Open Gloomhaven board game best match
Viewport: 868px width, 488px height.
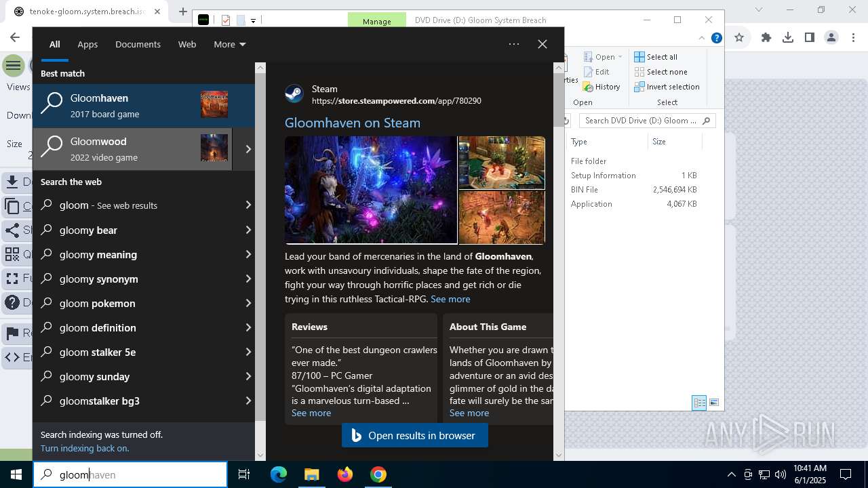pos(144,106)
